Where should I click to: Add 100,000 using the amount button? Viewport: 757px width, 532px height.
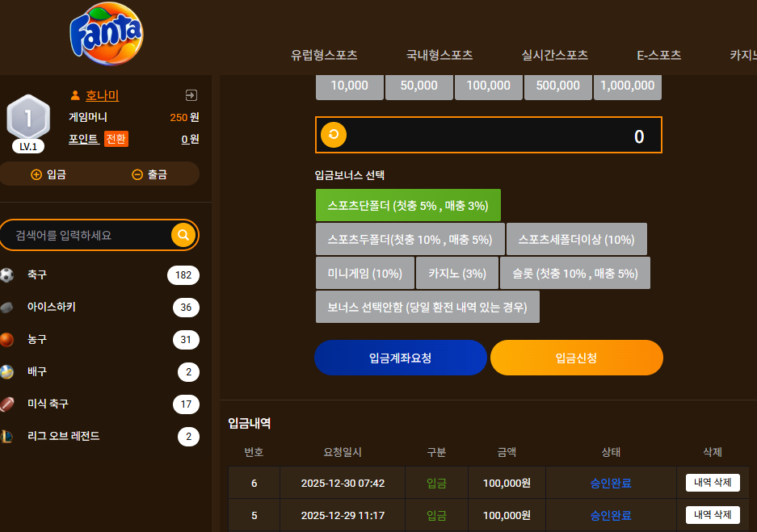(x=489, y=86)
